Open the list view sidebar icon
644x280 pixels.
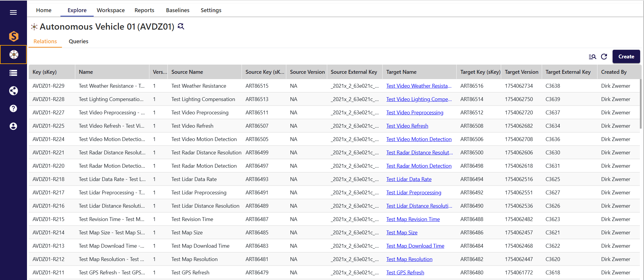(x=13, y=73)
